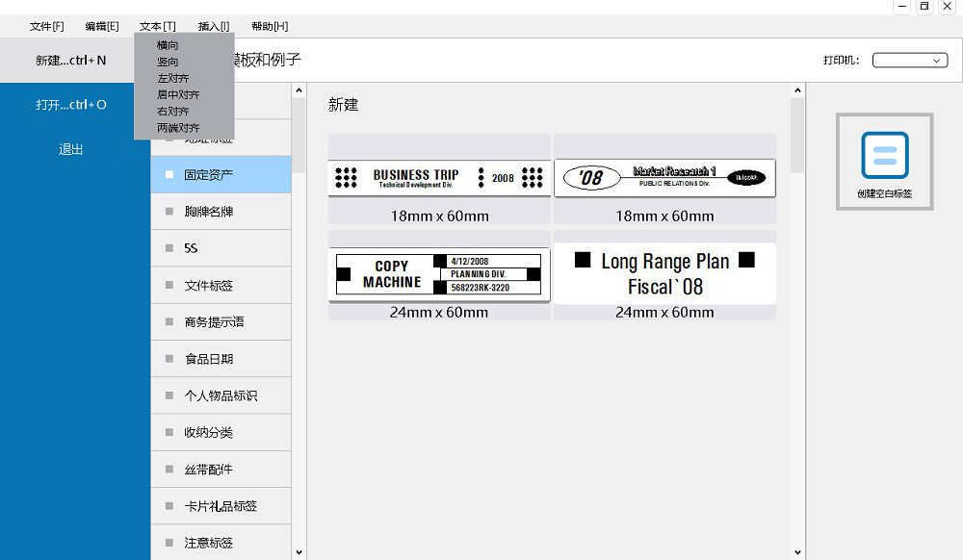Choose 居中对齐 from the text menu

tap(178, 95)
